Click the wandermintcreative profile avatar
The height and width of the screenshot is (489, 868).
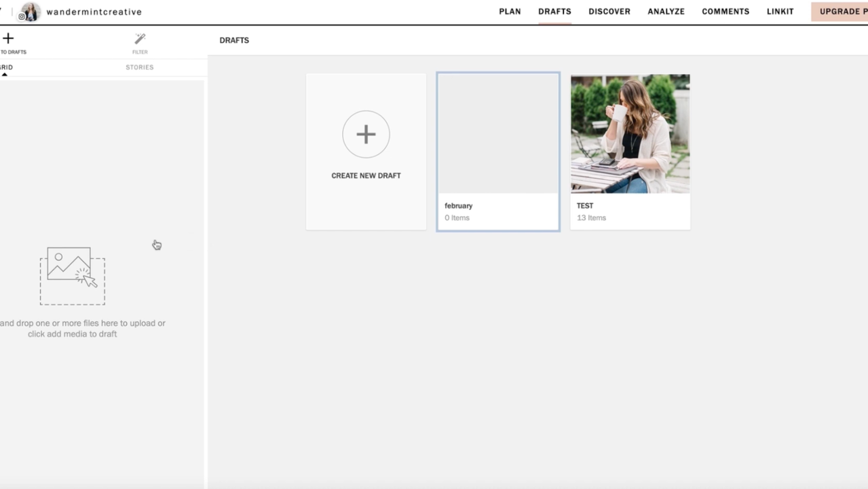pyautogui.click(x=31, y=12)
